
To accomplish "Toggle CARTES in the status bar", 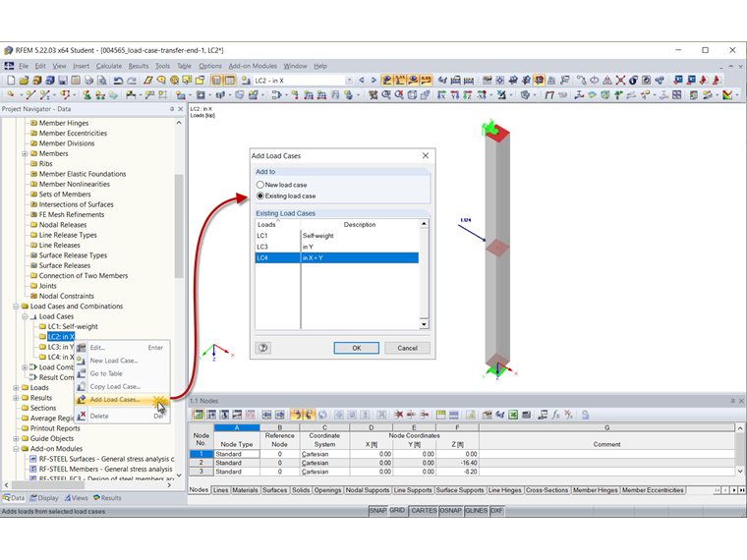I will (424, 511).
